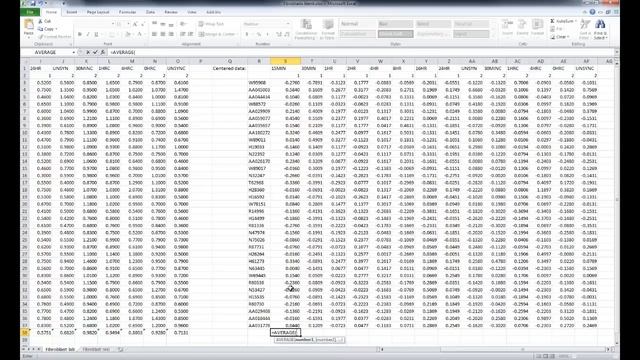
Task: Open the font size dropdown
Action: coord(128,24)
